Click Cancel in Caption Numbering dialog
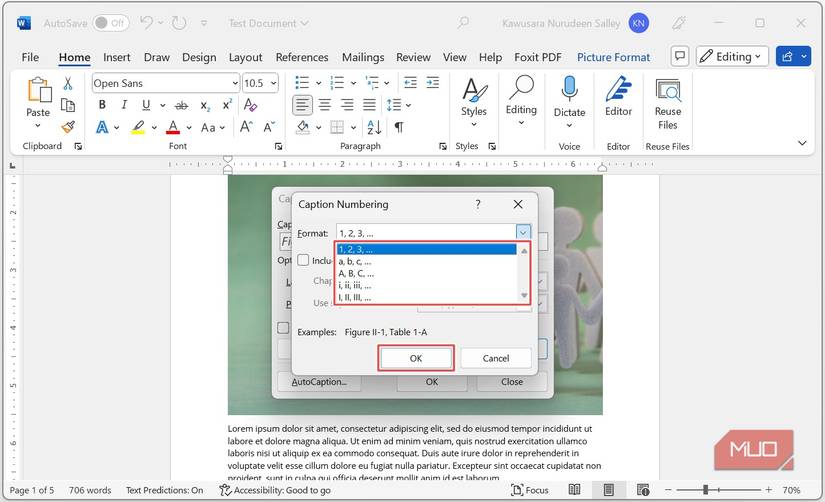The image size is (825, 502). coord(496,358)
